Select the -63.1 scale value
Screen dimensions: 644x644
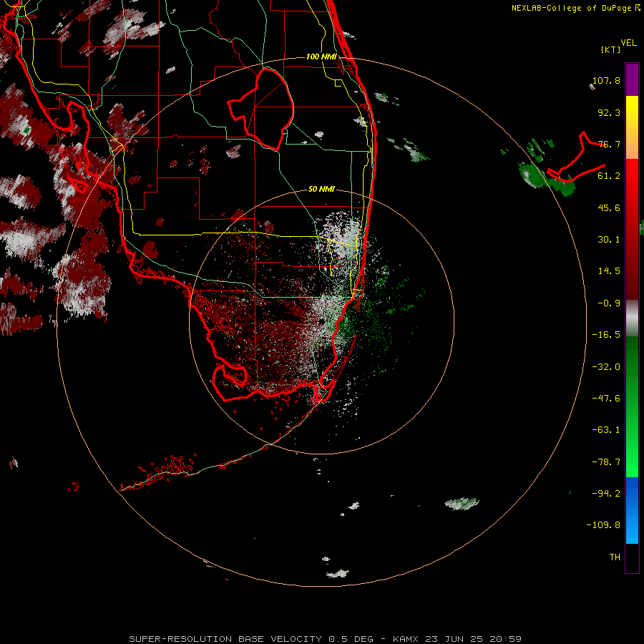[606, 430]
